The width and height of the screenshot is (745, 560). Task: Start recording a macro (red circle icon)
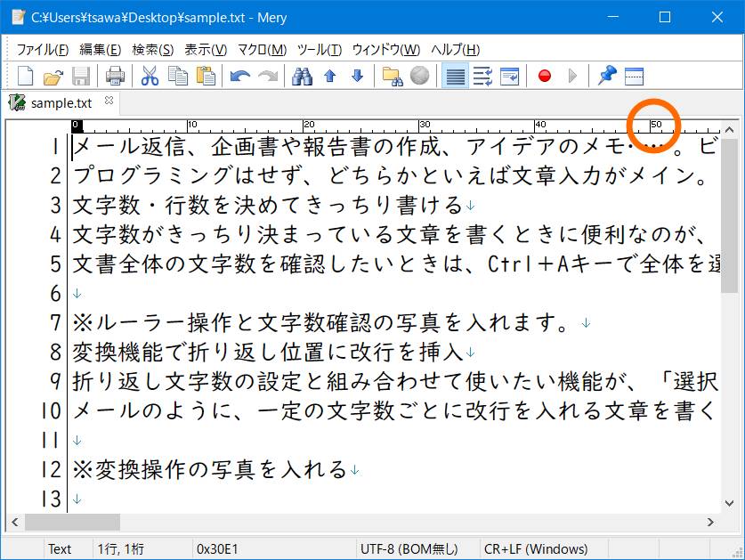[x=543, y=76]
